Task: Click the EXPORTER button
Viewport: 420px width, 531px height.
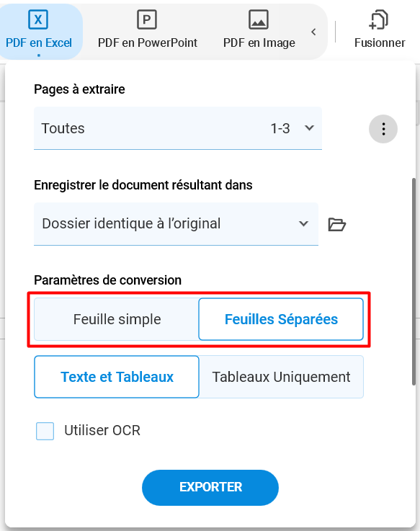Action: (210, 487)
